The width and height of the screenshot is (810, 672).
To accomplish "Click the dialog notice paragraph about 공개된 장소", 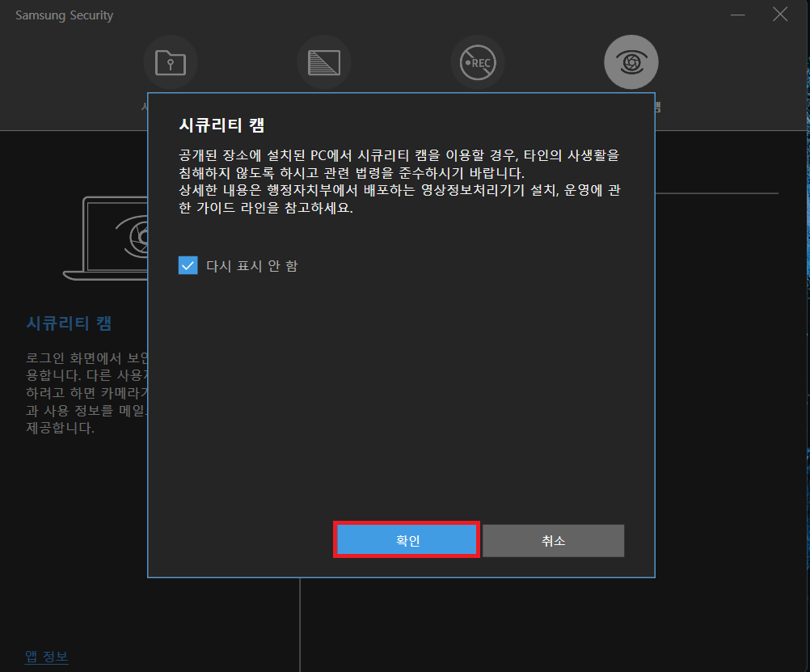I will click(399, 181).
